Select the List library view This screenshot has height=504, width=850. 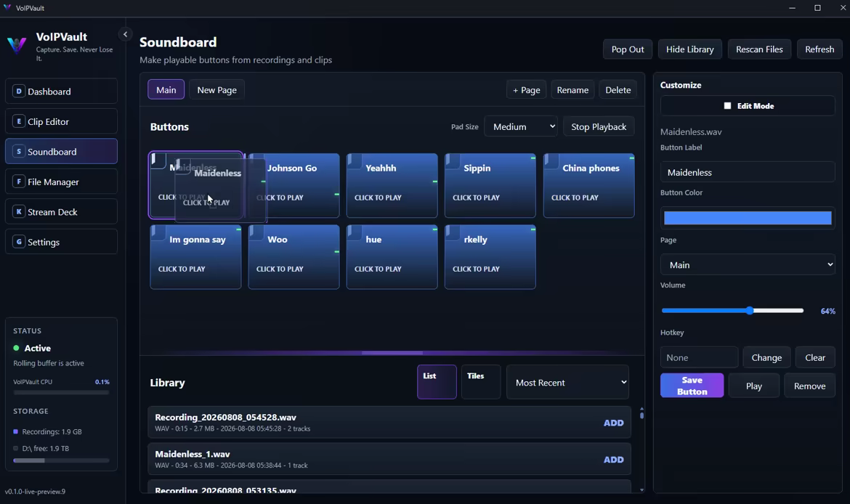pos(437,382)
